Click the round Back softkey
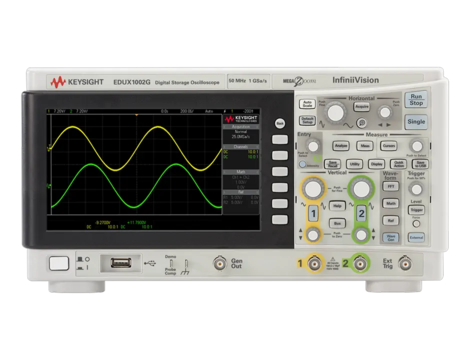The width and height of the screenshot is (470, 360). pos(280,123)
